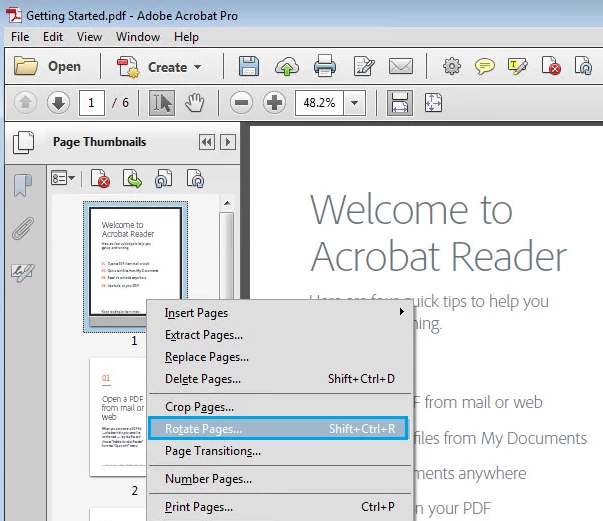Save the file with the floppy disk icon

click(x=249, y=66)
